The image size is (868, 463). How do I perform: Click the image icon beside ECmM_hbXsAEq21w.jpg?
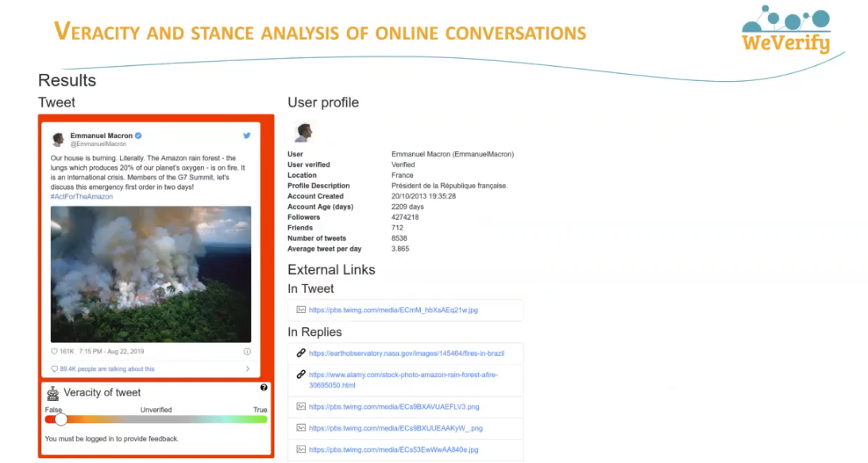point(301,310)
